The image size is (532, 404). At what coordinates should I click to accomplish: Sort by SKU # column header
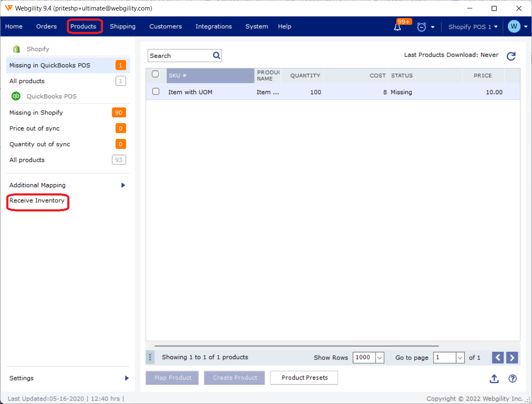(210, 76)
